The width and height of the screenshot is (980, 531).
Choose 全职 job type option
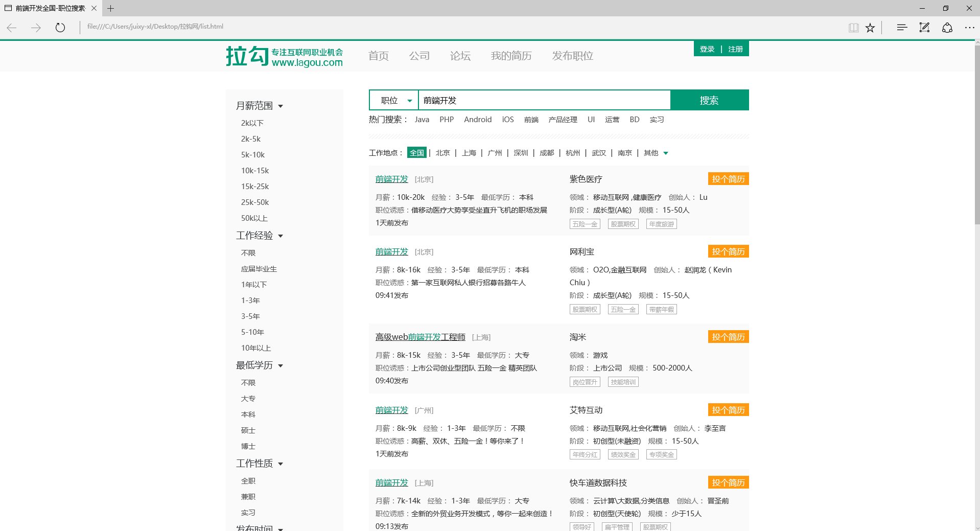pos(248,481)
